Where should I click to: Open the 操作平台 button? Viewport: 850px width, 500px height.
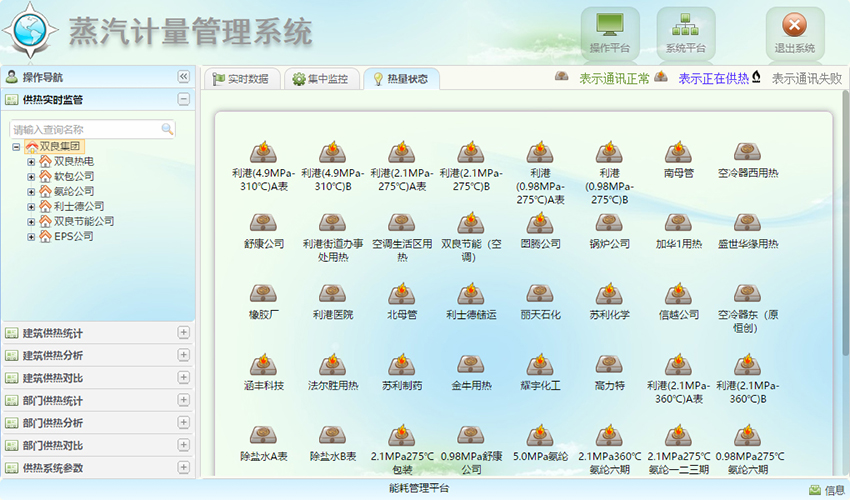[x=609, y=33]
